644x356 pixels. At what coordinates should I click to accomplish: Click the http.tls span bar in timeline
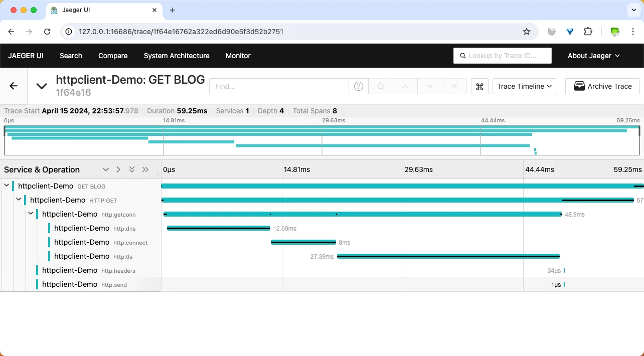[448, 256]
